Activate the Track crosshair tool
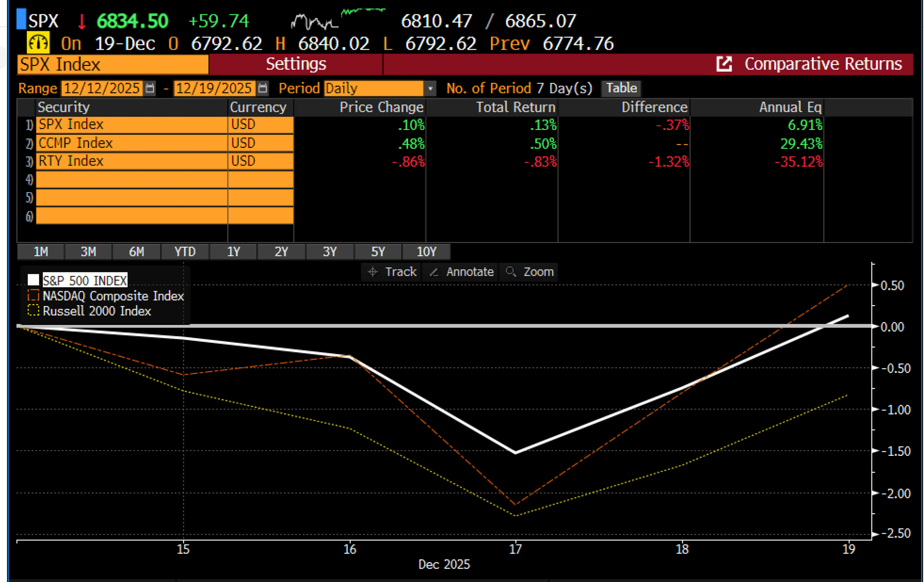 (392, 272)
